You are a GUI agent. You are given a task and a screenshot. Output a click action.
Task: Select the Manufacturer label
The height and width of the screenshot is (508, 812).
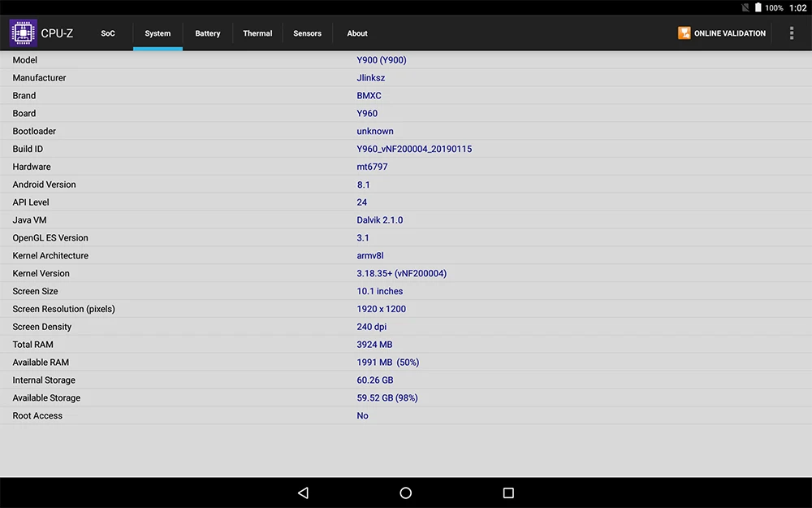click(x=39, y=78)
